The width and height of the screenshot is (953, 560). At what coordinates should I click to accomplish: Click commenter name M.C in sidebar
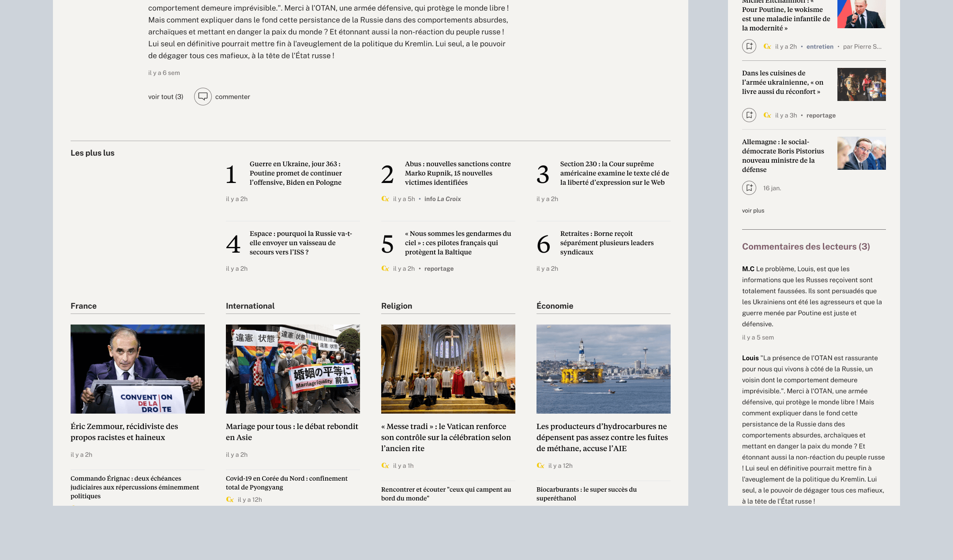[748, 269]
